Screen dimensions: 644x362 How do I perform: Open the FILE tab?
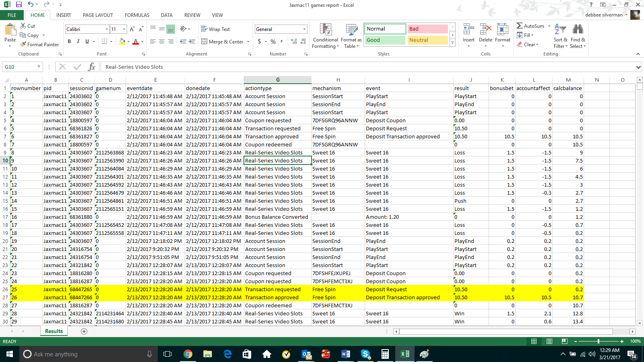pos(12,15)
